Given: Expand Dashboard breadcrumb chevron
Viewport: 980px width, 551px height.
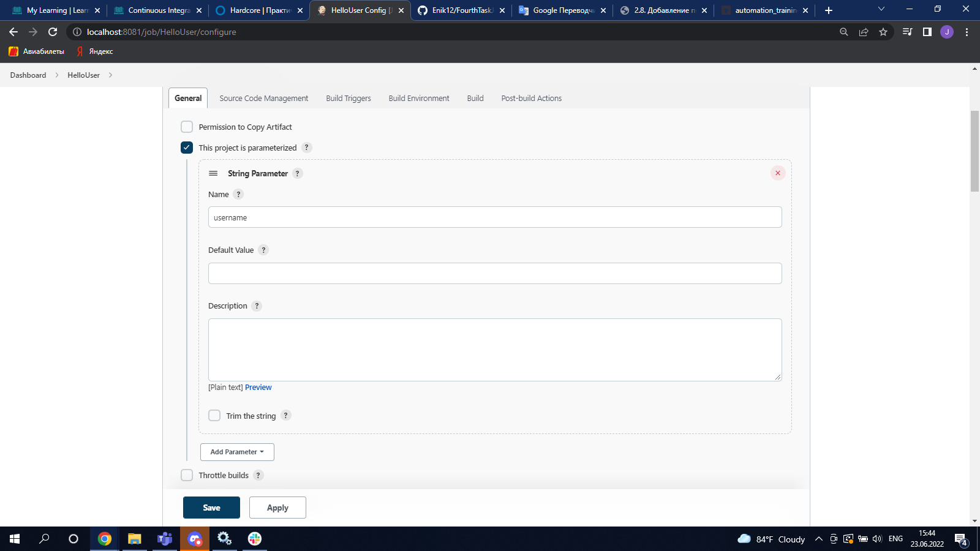Looking at the screenshot, I should [57, 75].
